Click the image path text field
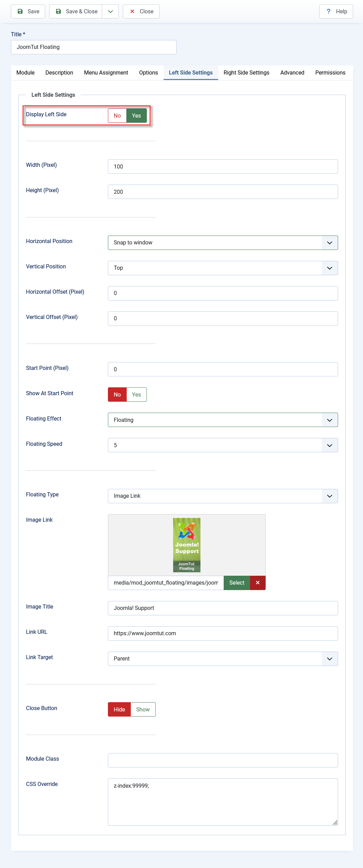Image resolution: width=363 pixels, height=868 pixels. pos(166,583)
